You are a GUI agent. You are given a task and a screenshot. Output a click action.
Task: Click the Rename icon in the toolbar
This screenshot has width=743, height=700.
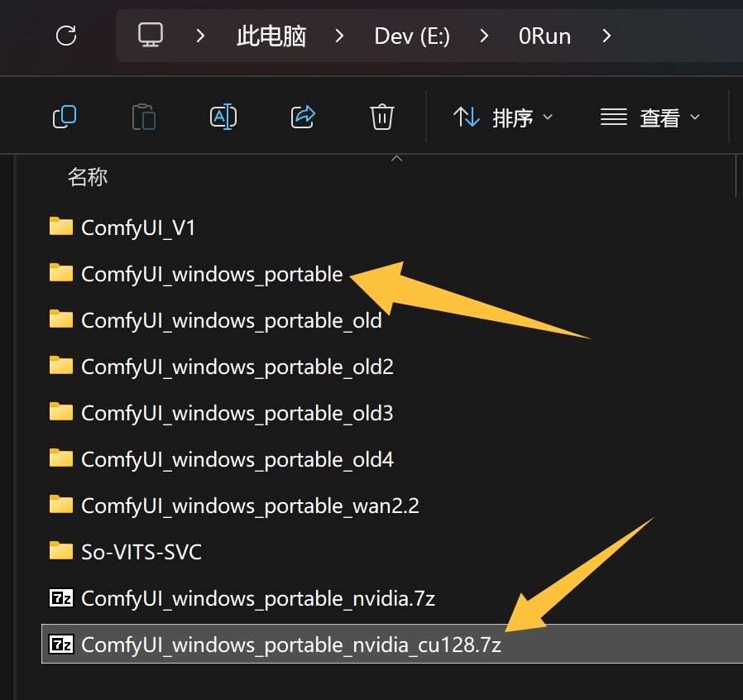click(x=223, y=117)
